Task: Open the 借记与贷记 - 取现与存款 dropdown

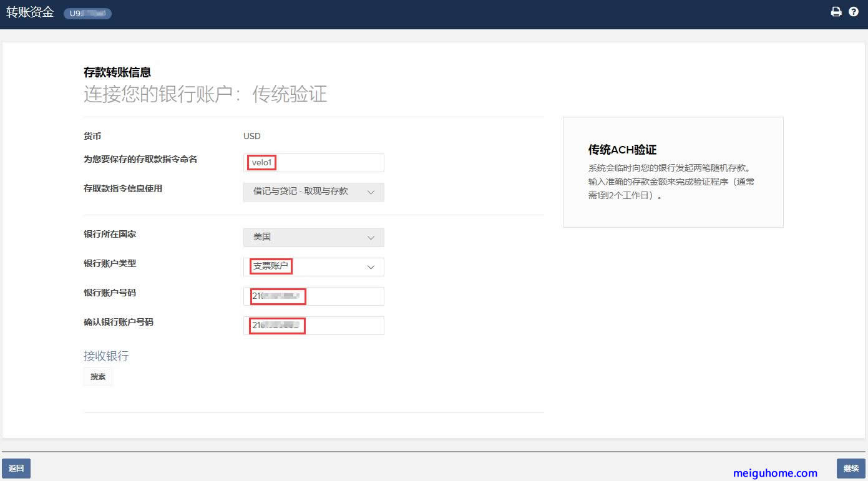Action: (314, 192)
